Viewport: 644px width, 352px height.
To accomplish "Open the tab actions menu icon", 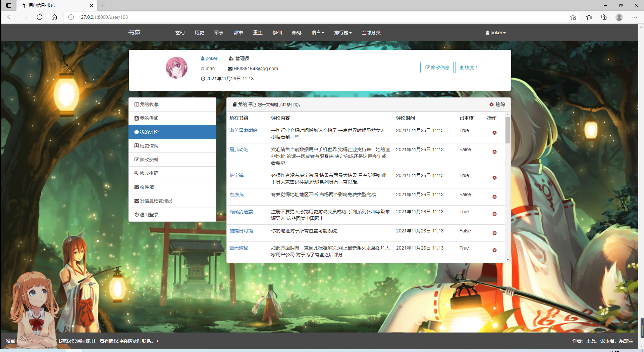I will [x=9, y=5].
